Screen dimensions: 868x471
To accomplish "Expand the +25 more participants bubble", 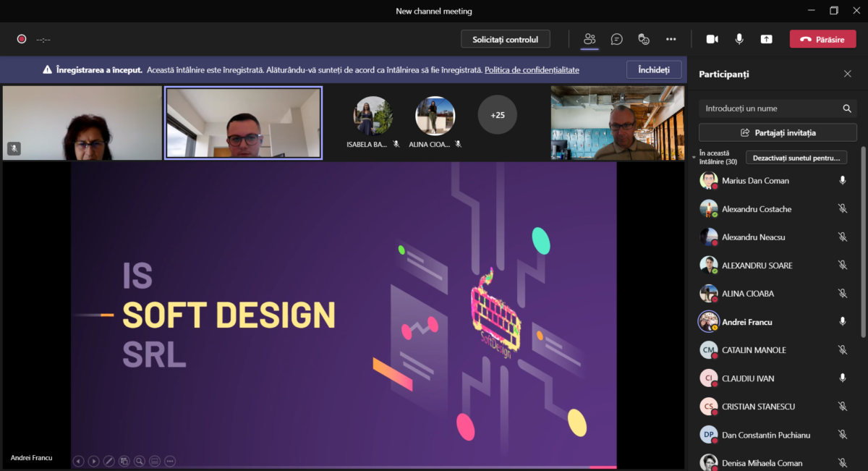I will [497, 115].
